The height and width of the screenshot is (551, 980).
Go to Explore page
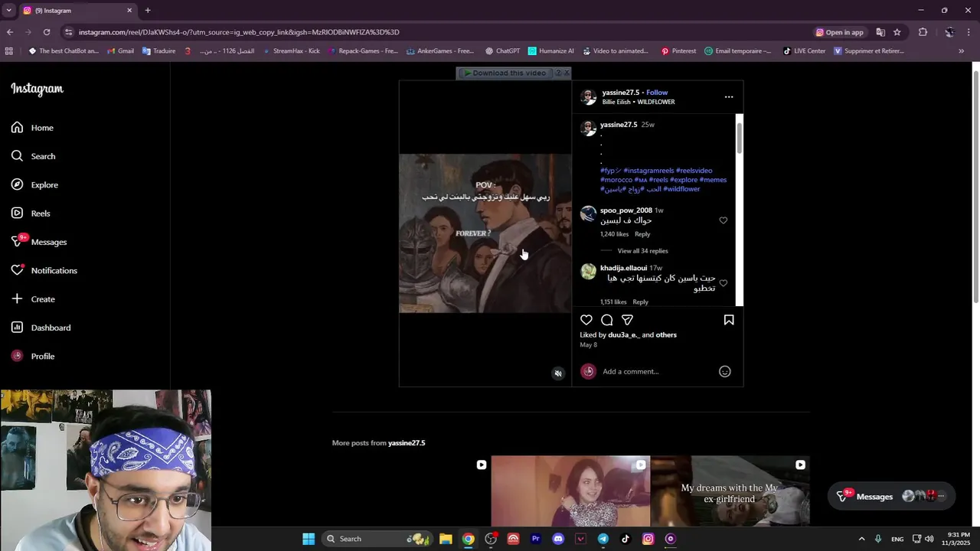tap(34, 184)
